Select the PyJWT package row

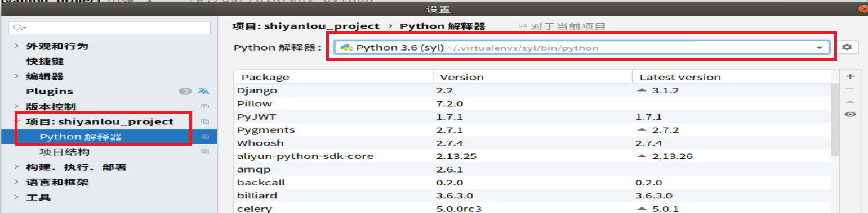point(532,117)
